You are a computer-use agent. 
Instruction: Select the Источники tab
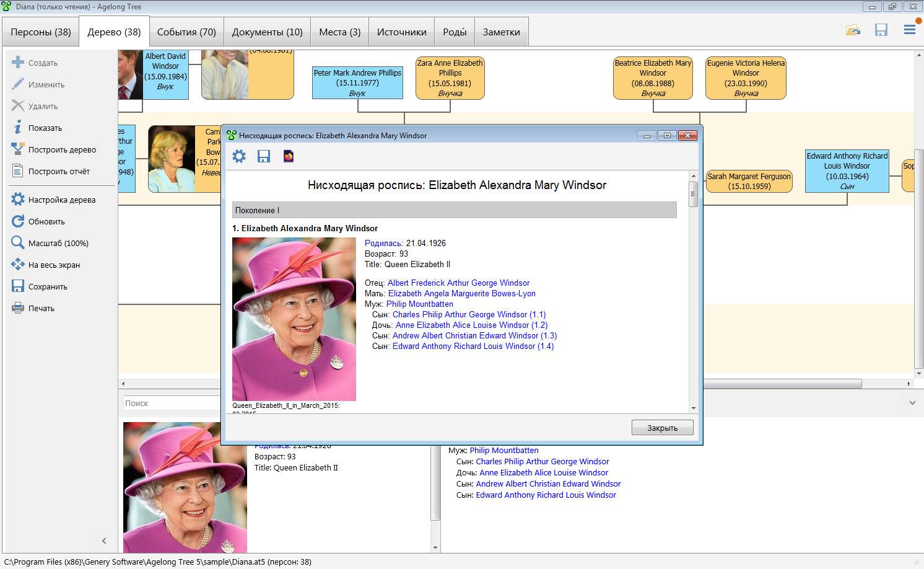click(402, 32)
